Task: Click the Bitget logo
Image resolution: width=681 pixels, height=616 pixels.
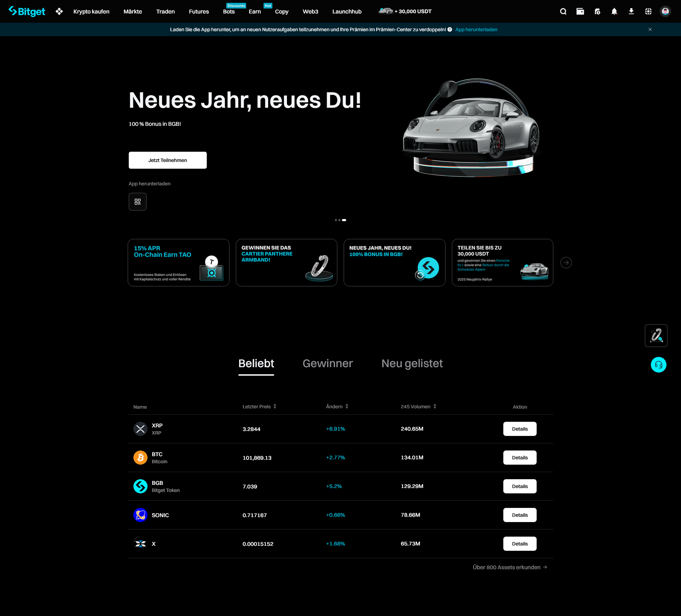Action: click(x=27, y=11)
